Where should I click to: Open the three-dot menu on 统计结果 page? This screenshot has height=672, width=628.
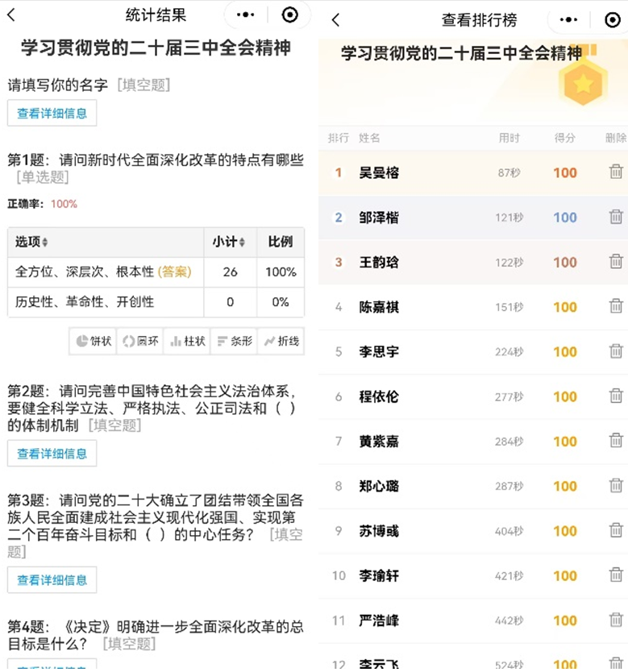click(x=247, y=15)
